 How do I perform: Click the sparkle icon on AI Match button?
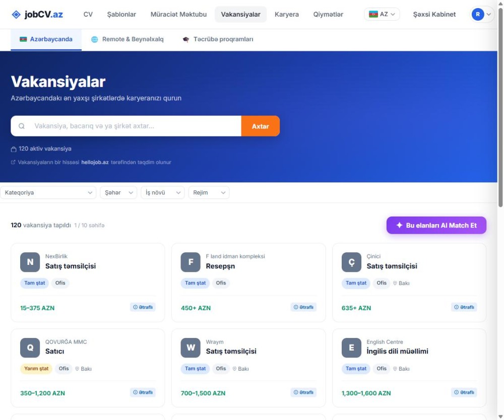coord(399,226)
